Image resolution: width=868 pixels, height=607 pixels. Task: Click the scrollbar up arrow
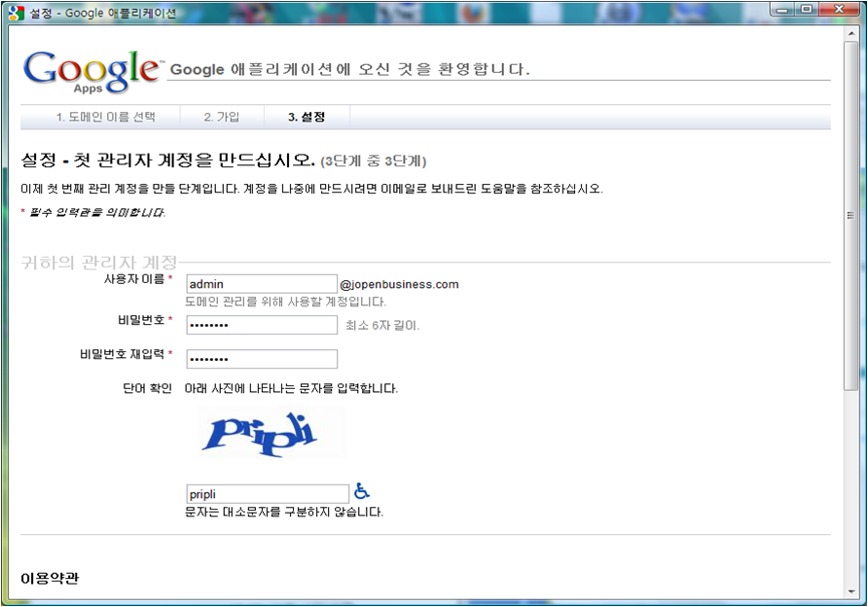tap(851, 34)
